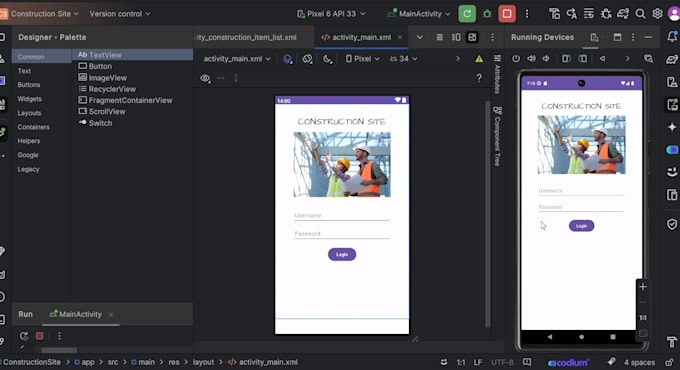Click 4 spaces indent setting
Image resolution: width=680 pixels, height=370 pixels.
[x=639, y=362]
